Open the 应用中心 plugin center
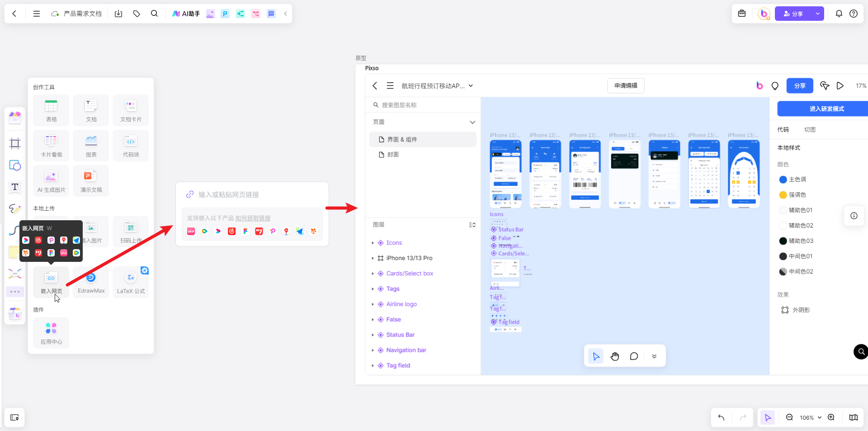This screenshot has height=431, width=868. [x=51, y=333]
